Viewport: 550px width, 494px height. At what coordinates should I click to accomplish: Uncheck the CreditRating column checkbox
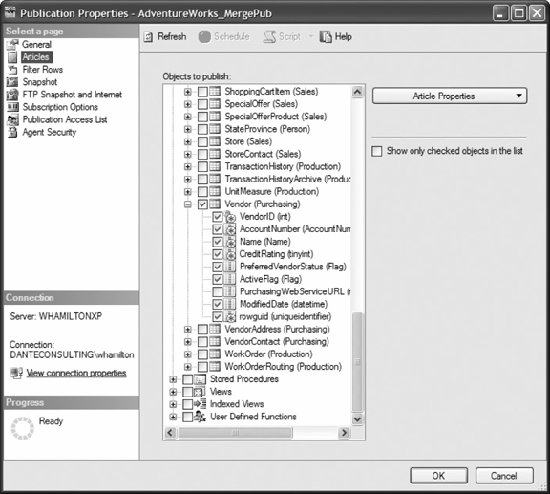pyautogui.click(x=217, y=254)
